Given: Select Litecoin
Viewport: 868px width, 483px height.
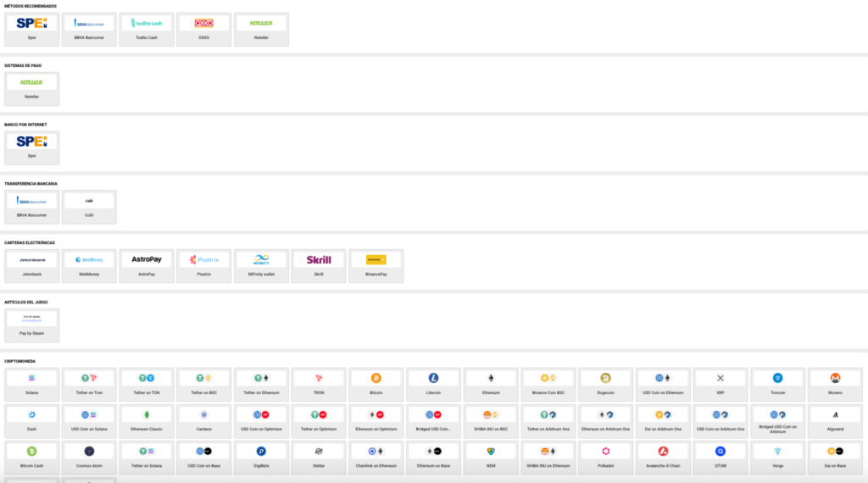Looking at the screenshot, I should 433,385.
